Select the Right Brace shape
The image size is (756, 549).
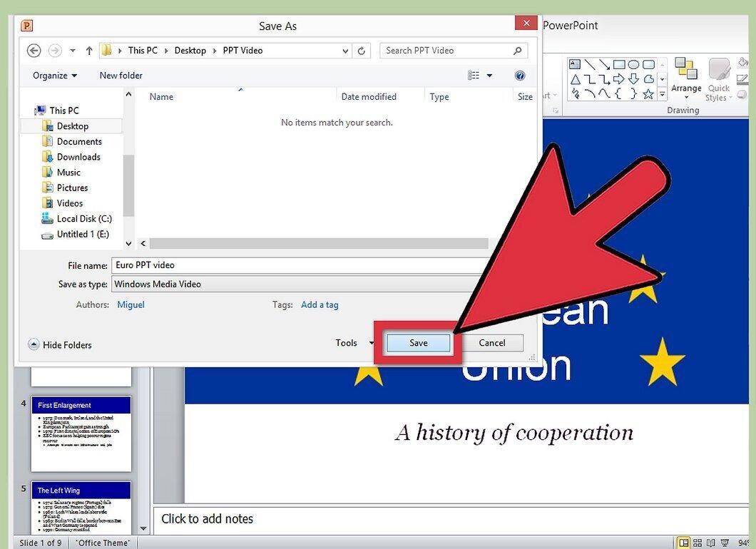coord(633,93)
